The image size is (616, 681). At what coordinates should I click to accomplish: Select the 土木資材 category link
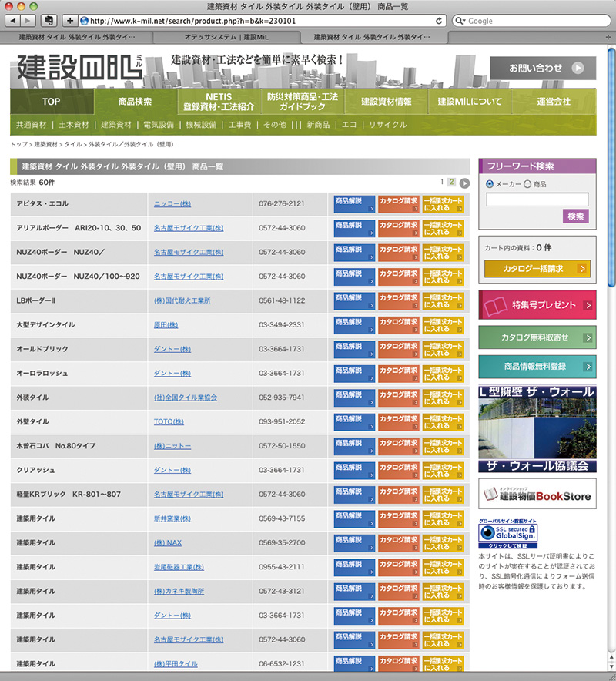click(x=74, y=125)
